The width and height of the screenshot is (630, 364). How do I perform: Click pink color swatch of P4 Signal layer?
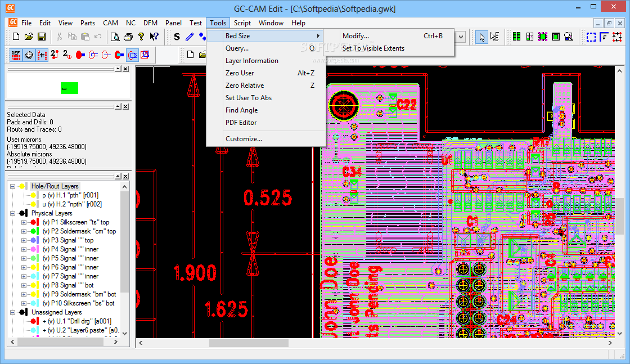(x=34, y=249)
